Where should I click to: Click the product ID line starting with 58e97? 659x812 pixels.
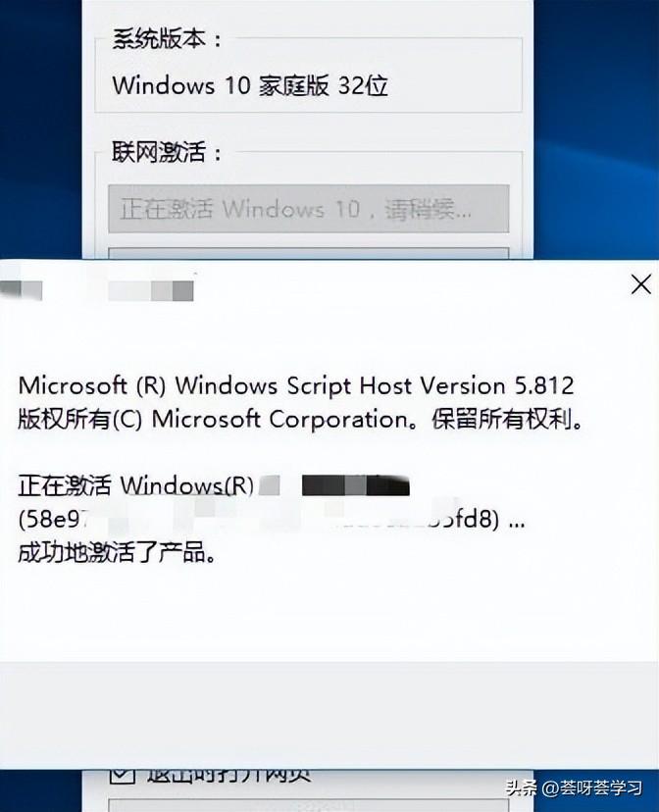(x=272, y=519)
